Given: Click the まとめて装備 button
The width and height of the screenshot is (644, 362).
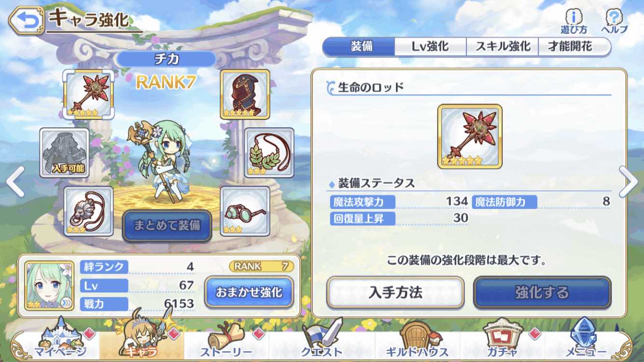Looking at the screenshot, I should click(167, 226).
